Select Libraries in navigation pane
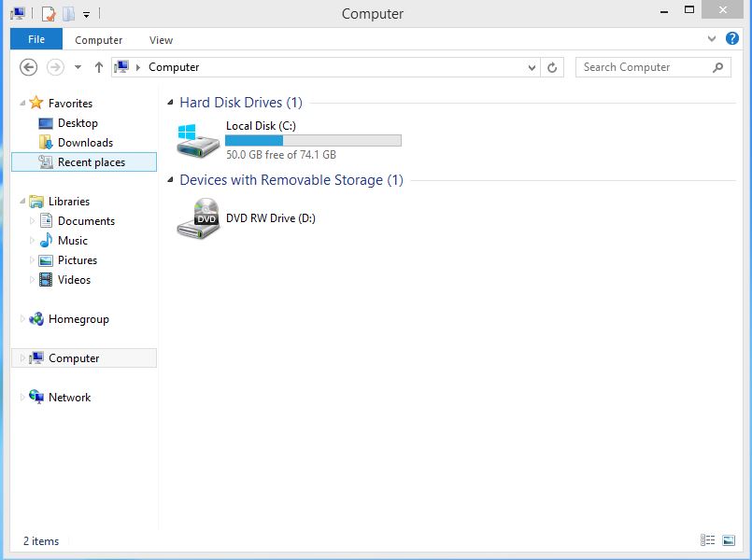 [x=69, y=202]
